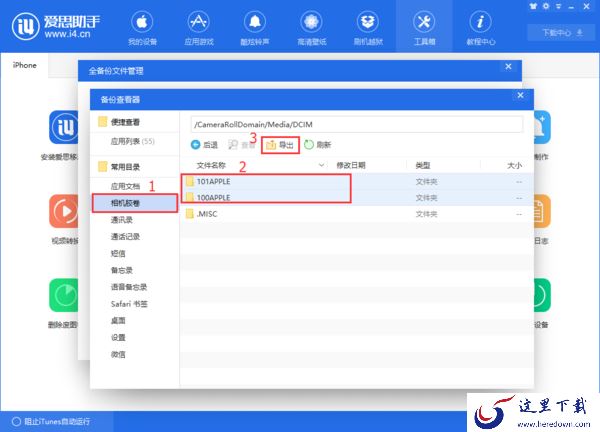Click sort arrow in 文件名称 header
This screenshot has width=600, height=432.
click(x=321, y=165)
